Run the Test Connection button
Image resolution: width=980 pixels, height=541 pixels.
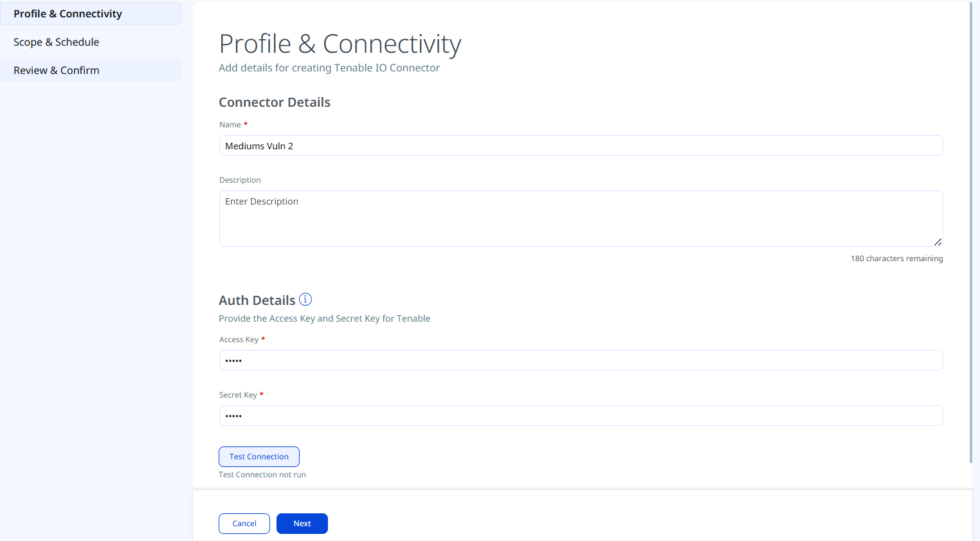coord(259,457)
